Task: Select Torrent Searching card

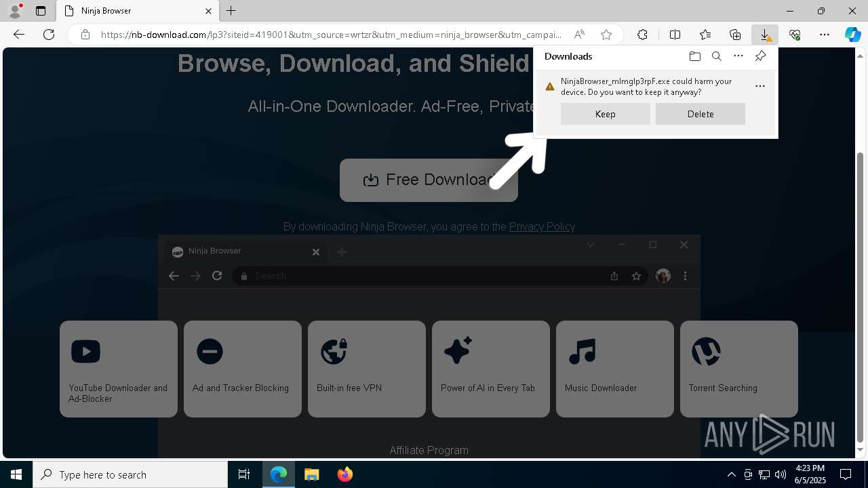Action: (x=739, y=369)
